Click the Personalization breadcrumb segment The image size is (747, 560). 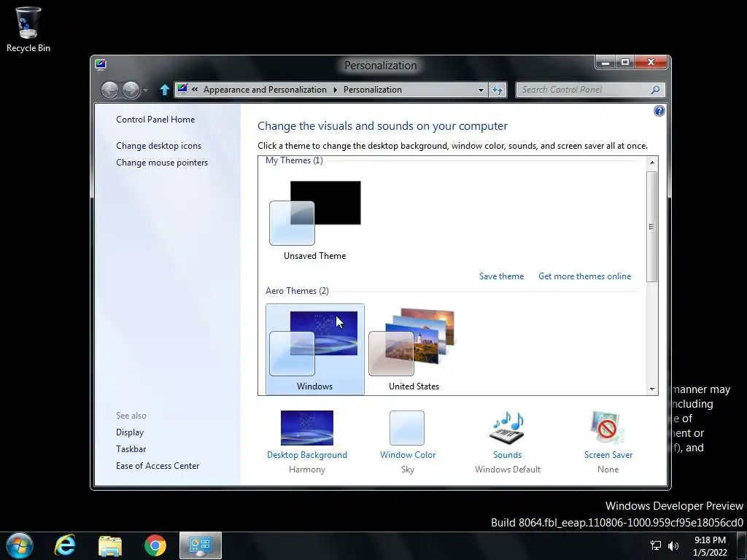[x=373, y=90]
